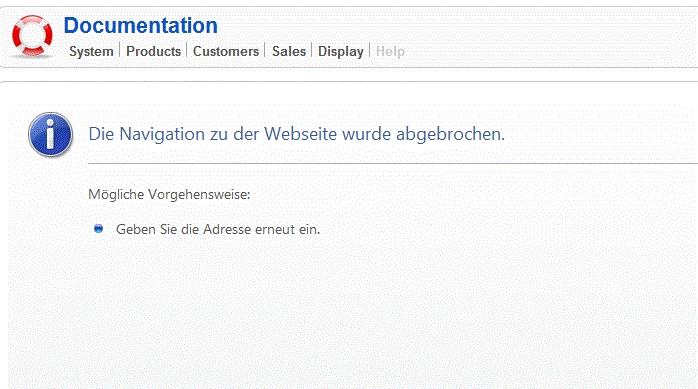Viewport: 698px width, 389px height.
Task: Click 'Geben Sie die Adresse erneut ein.'
Action: tap(218, 229)
